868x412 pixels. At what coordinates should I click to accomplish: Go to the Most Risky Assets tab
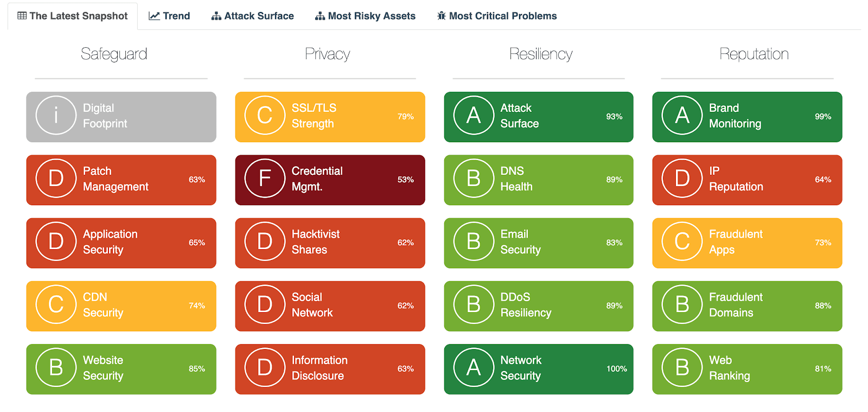366,16
